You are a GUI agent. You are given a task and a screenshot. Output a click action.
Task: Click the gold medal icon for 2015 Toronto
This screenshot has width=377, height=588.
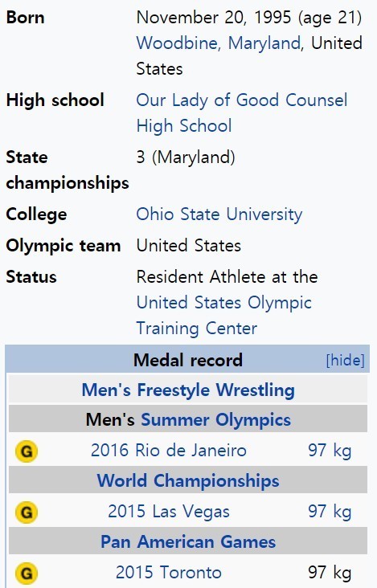pyautogui.click(x=27, y=574)
